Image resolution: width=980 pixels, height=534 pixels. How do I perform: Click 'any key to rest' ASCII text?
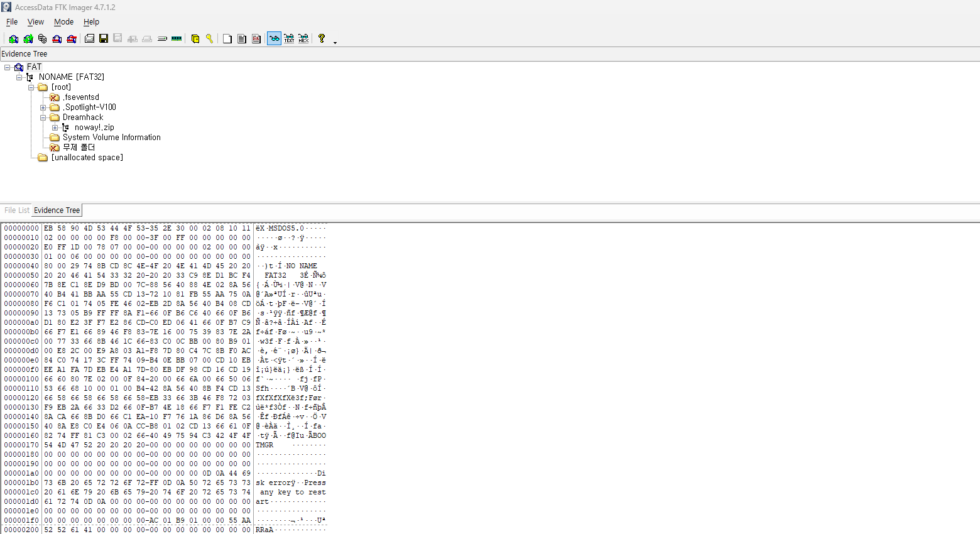(293, 493)
